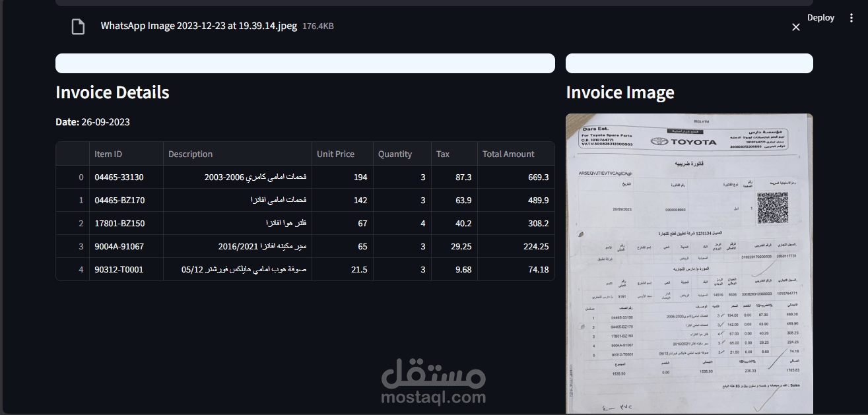Sort by Description column header
This screenshot has width=868, height=415.
point(238,154)
